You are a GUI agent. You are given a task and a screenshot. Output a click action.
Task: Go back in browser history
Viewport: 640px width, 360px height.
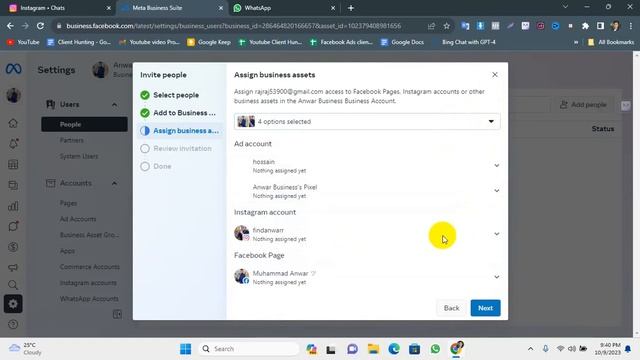point(10,26)
